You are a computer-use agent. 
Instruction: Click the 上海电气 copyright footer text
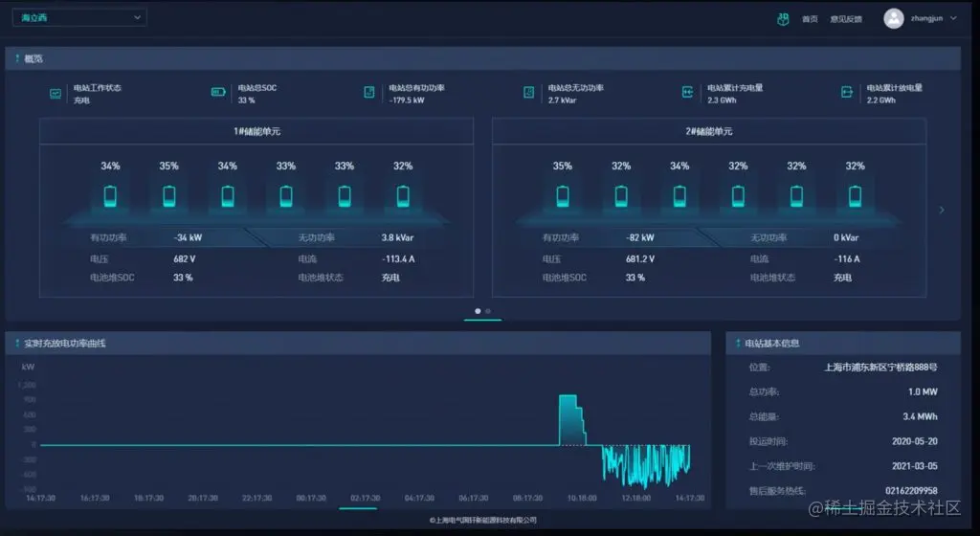click(x=483, y=520)
